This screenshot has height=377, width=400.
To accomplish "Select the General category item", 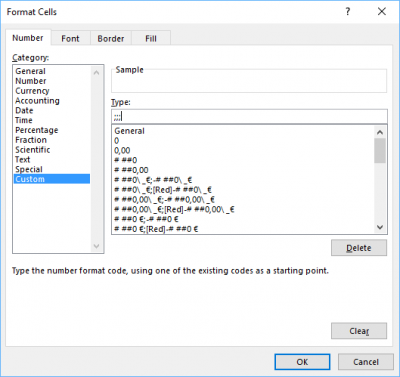I will 30,71.
